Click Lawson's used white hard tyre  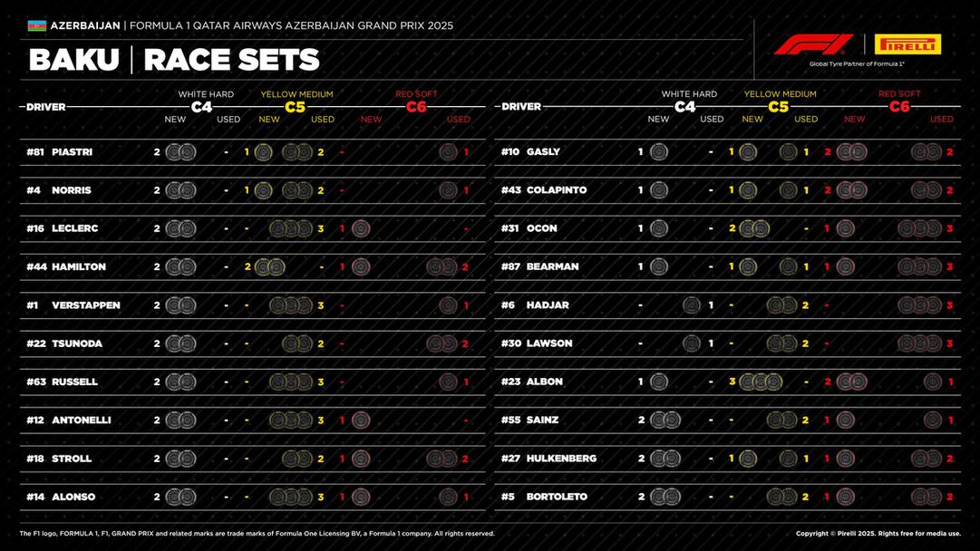[692, 343]
